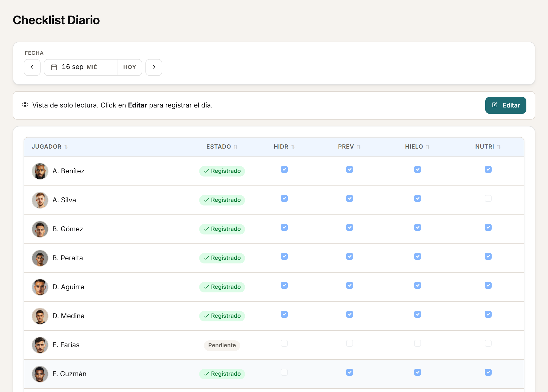
Task: Click the PREV column header
Action: pos(346,147)
